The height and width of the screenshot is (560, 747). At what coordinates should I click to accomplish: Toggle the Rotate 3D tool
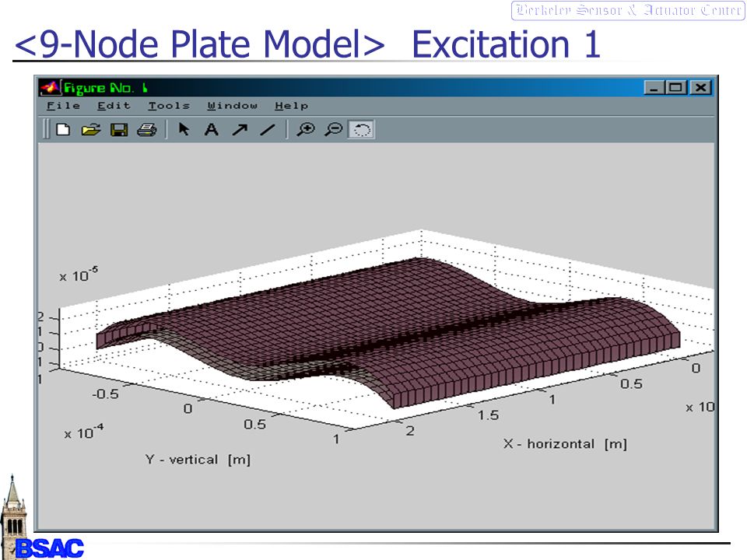click(x=362, y=130)
